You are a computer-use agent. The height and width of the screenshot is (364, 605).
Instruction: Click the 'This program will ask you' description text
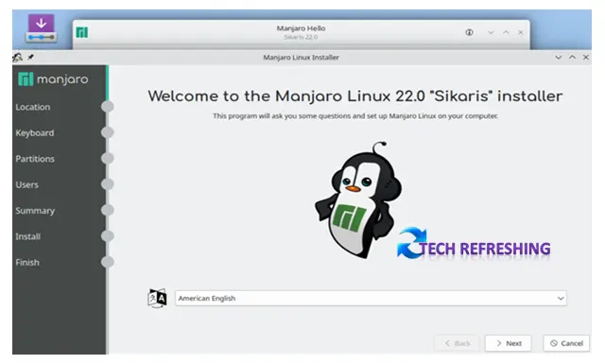tap(355, 115)
